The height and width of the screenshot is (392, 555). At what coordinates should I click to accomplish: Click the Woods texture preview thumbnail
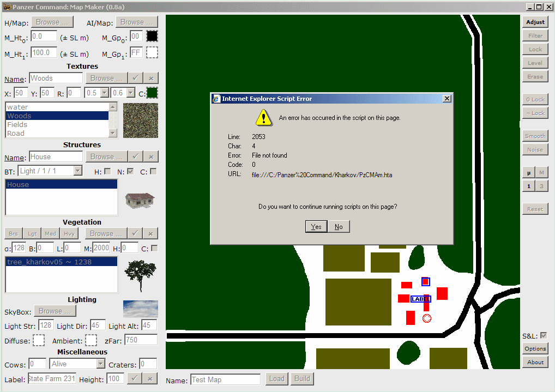point(141,120)
